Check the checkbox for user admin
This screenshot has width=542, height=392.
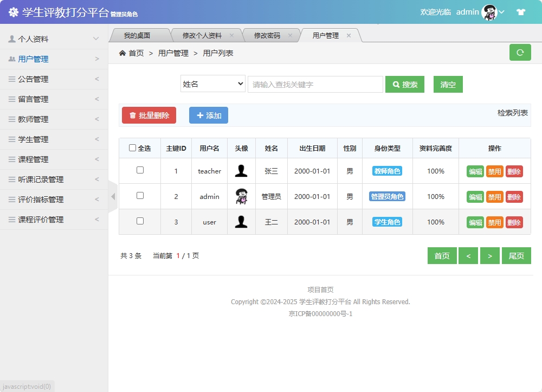coord(139,196)
